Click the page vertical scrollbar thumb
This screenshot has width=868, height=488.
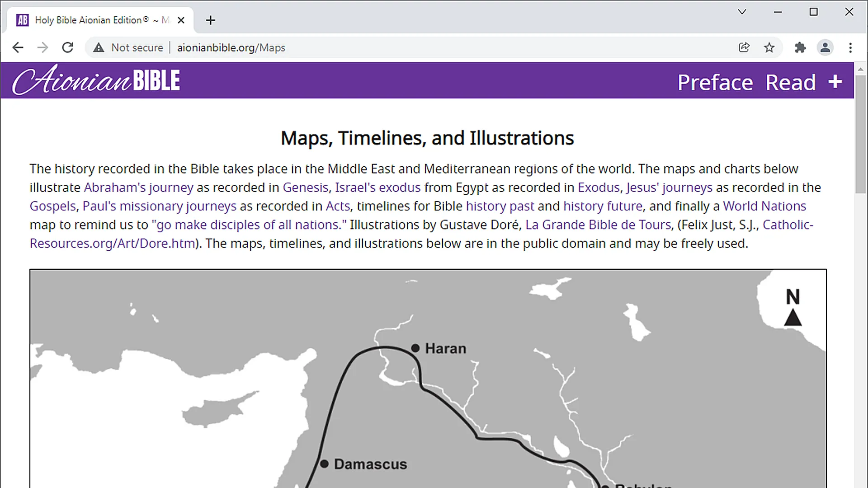pos(860,134)
